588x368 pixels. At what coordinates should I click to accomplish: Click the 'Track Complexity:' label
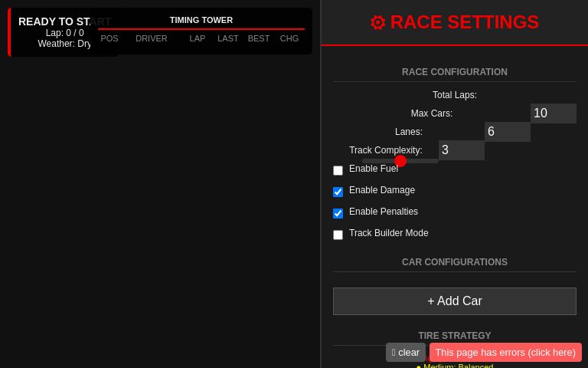tap(386, 150)
